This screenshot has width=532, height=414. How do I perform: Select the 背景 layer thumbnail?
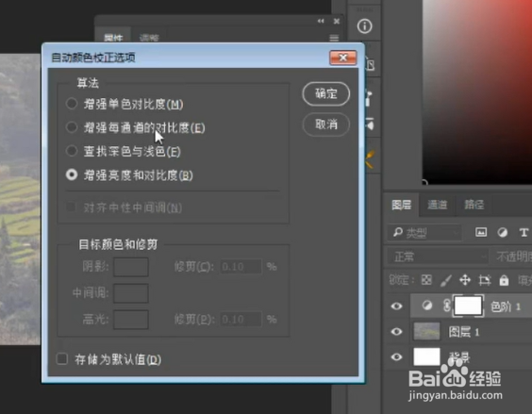tap(426, 357)
